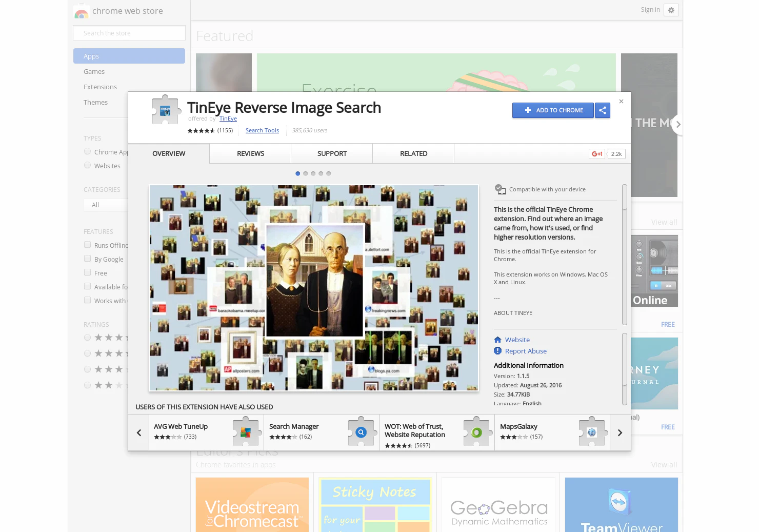
Task: Open the Search Manager title
Action: tap(294, 426)
